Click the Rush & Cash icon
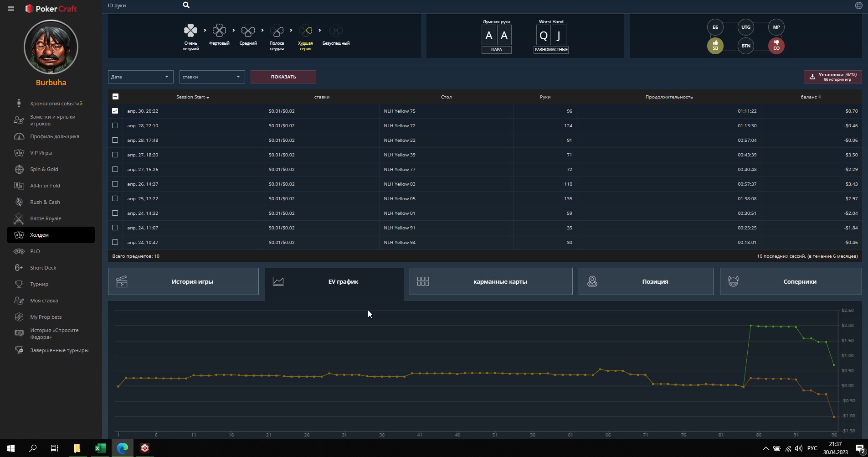The height and width of the screenshot is (457, 868). click(x=19, y=202)
